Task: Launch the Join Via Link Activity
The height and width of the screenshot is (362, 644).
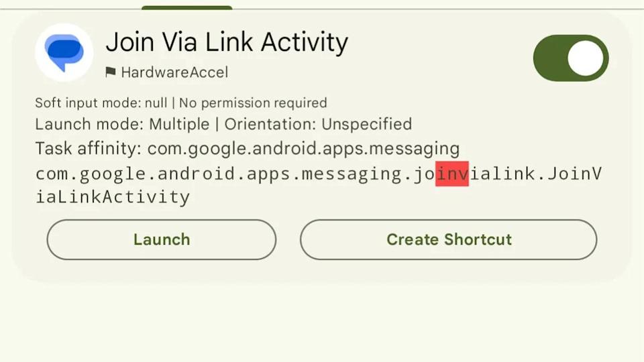Action: coord(162,240)
